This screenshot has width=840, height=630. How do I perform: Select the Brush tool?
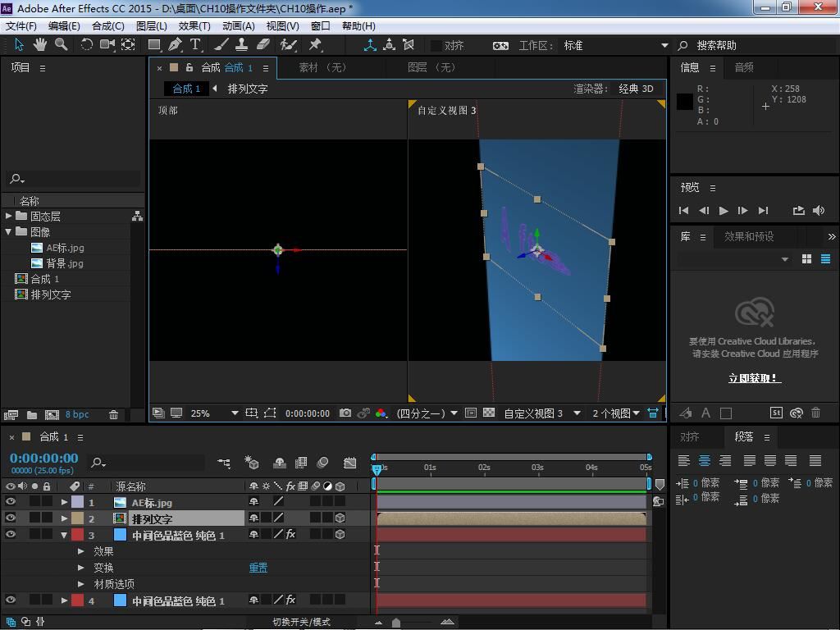point(221,45)
